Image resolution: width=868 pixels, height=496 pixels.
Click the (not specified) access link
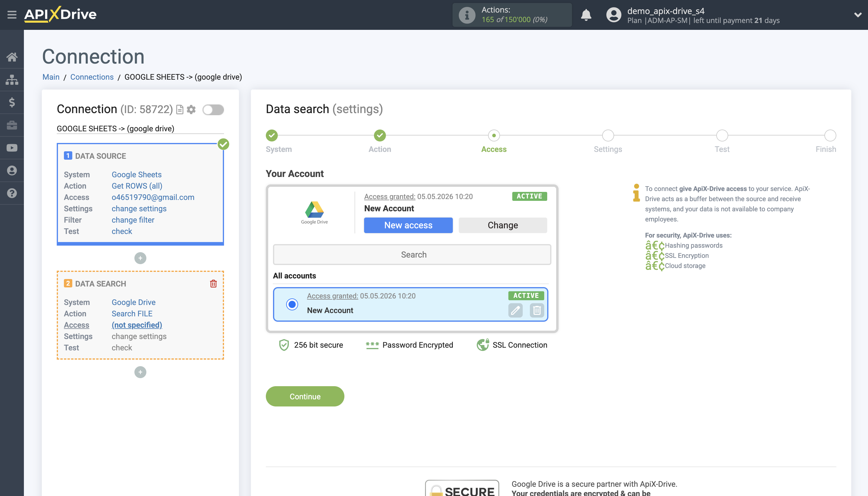coord(137,325)
